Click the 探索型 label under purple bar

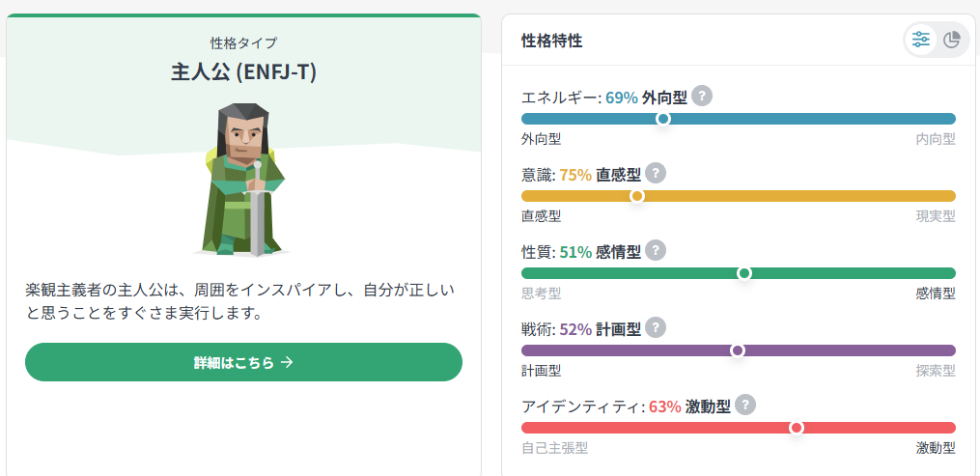[x=936, y=371]
